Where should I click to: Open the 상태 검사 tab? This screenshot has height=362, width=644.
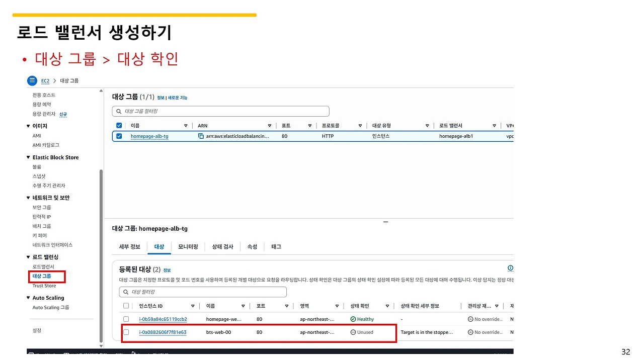pos(222,247)
